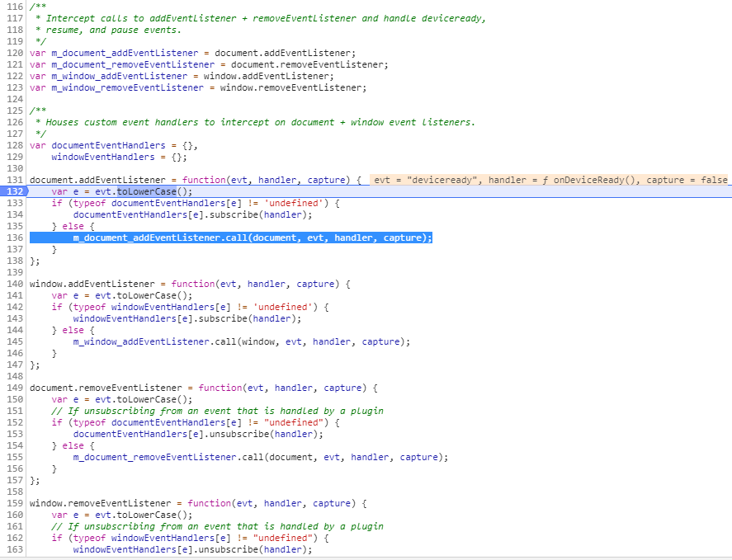Click var e declaration on line 150

click(x=122, y=399)
